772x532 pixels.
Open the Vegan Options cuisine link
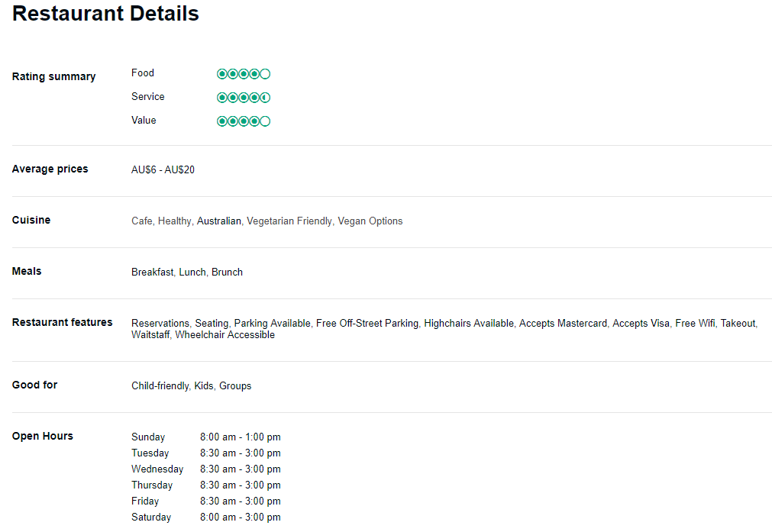[370, 221]
